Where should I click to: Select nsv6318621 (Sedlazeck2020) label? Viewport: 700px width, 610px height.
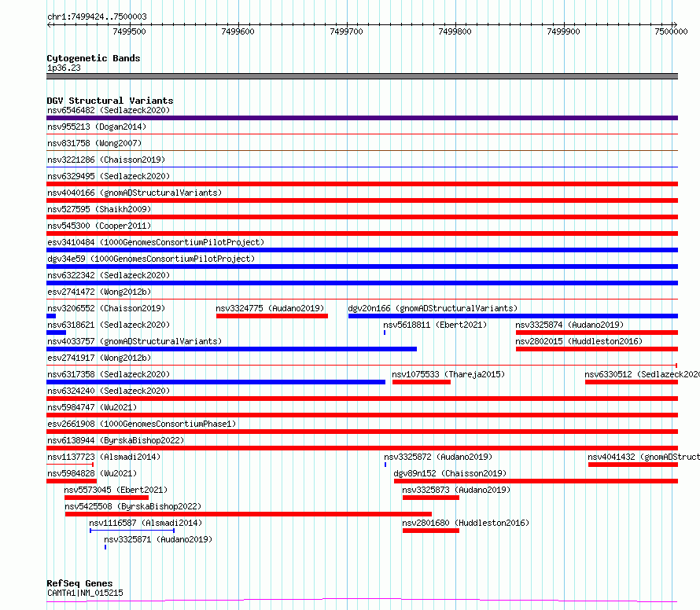click(109, 325)
